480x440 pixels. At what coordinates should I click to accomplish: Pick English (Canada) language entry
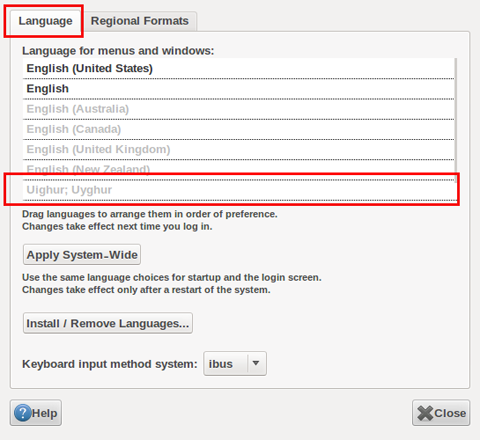[238, 129]
